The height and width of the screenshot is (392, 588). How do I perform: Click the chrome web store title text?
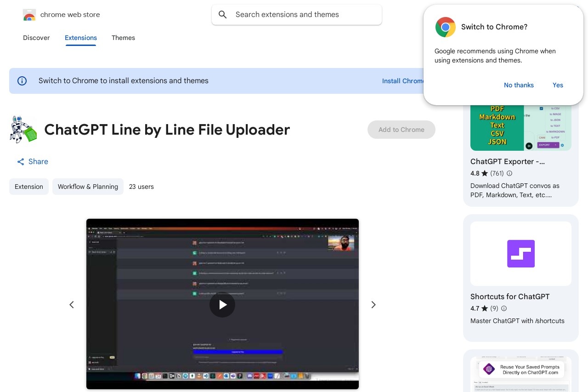click(x=70, y=15)
